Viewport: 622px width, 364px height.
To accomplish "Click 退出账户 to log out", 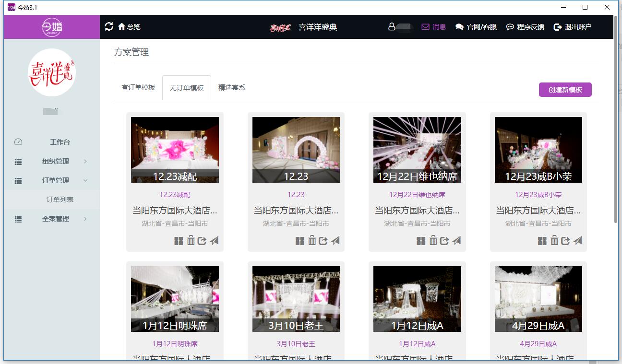I will pos(573,27).
